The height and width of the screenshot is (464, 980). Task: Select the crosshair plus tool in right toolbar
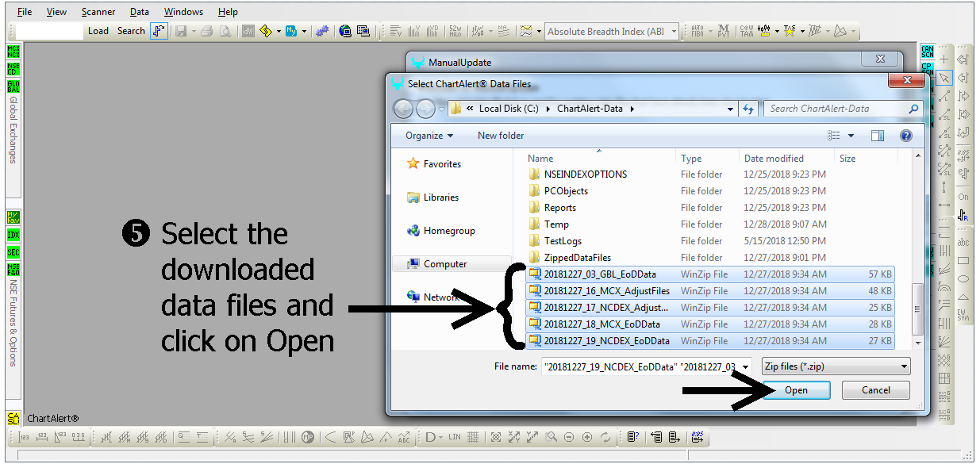[943, 59]
